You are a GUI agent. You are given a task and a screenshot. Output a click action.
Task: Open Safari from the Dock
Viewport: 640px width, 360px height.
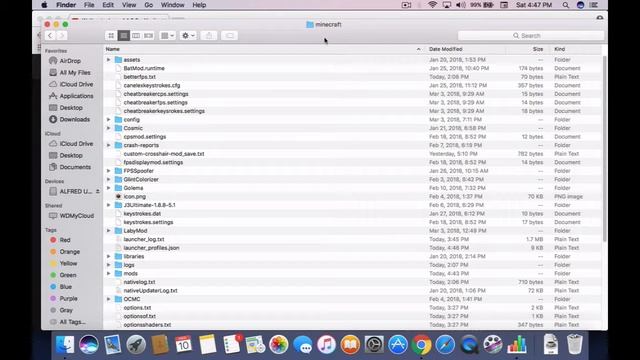(445, 344)
